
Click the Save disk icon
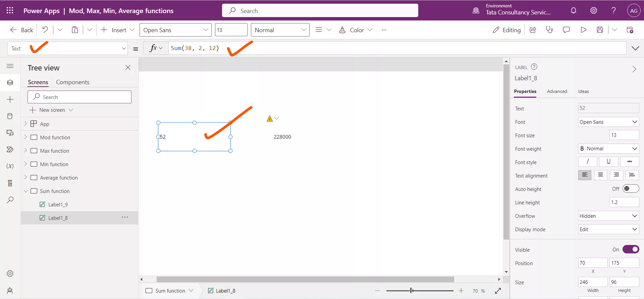[600, 30]
